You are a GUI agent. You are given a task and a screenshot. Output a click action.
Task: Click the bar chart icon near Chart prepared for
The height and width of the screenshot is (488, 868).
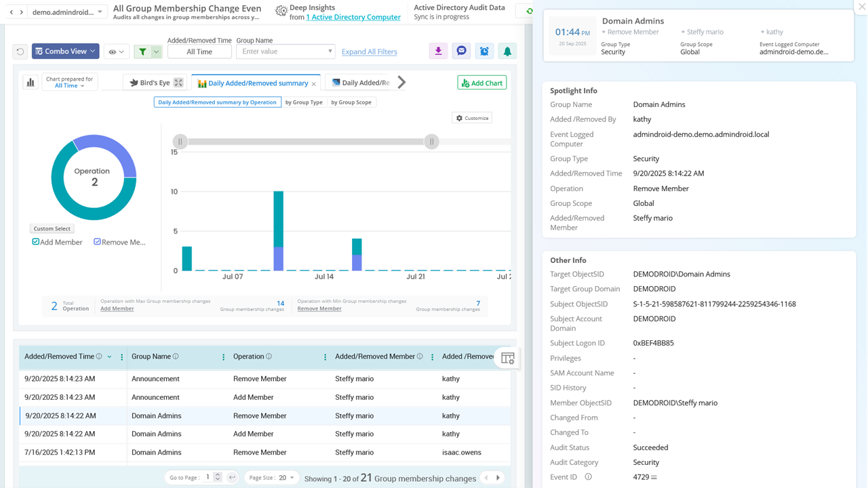point(30,81)
